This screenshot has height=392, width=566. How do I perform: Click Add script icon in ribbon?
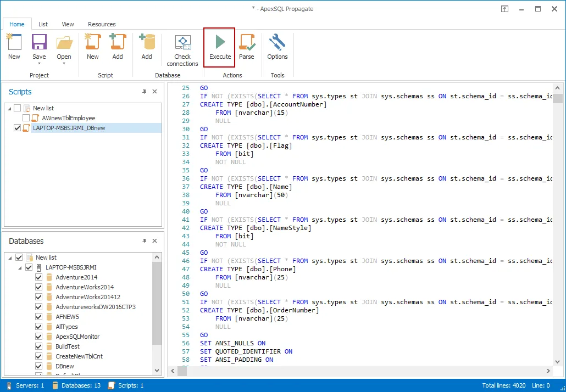118,42
